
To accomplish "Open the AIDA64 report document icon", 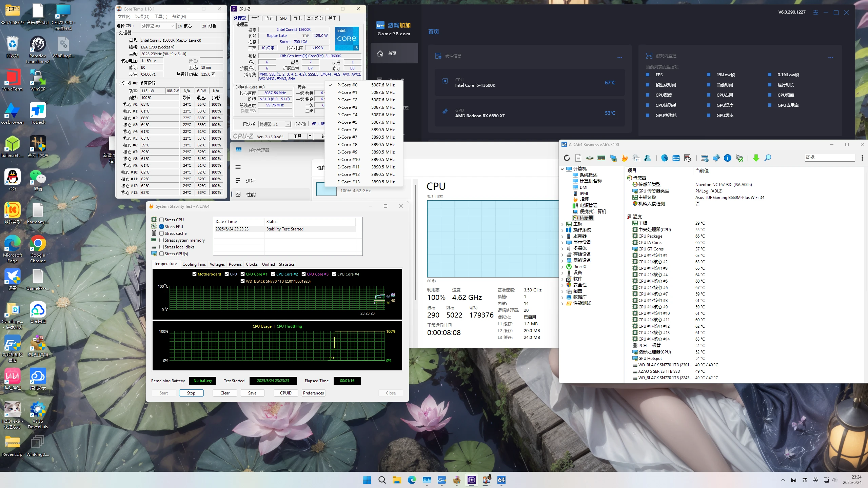I will point(578,158).
